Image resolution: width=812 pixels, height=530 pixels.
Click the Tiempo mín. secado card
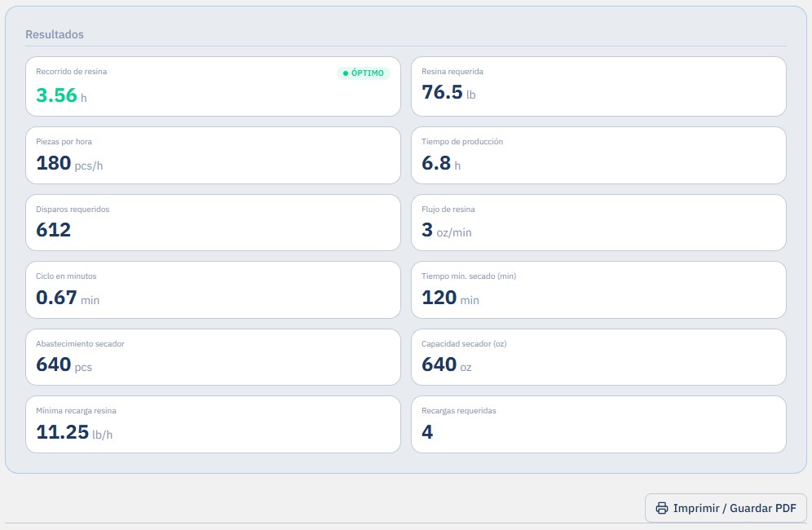(x=598, y=290)
